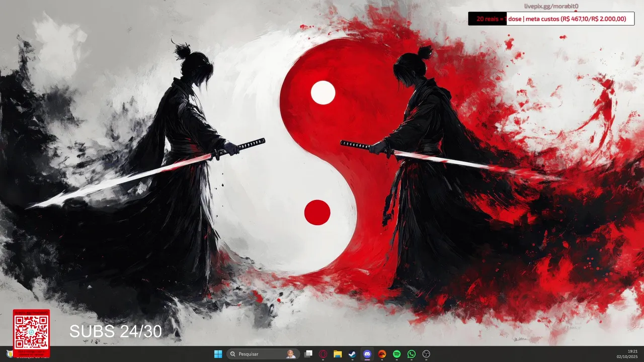The height and width of the screenshot is (362, 644).
Task: Open Spotify from the taskbar
Action: (396, 354)
